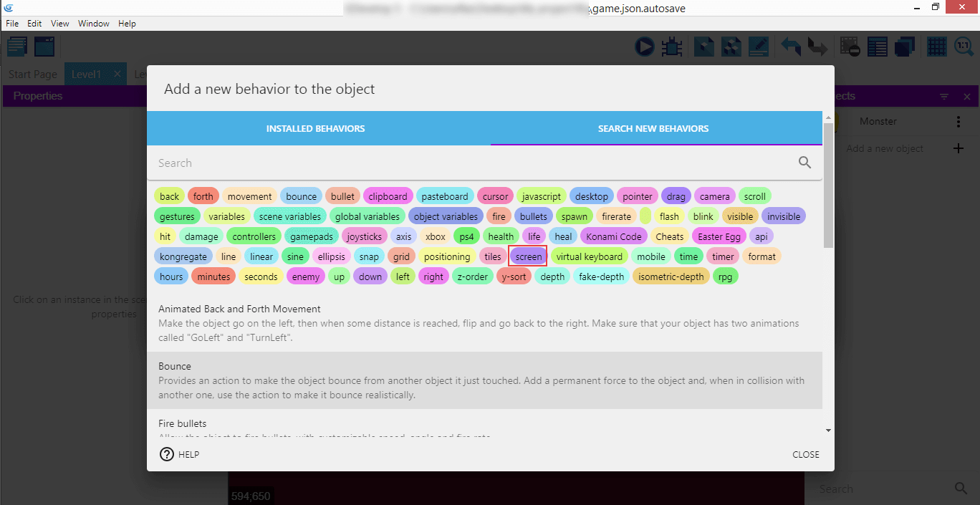This screenshot has height=505, width=980.
Task: Open the debugger bug icon
Action: 672,47
